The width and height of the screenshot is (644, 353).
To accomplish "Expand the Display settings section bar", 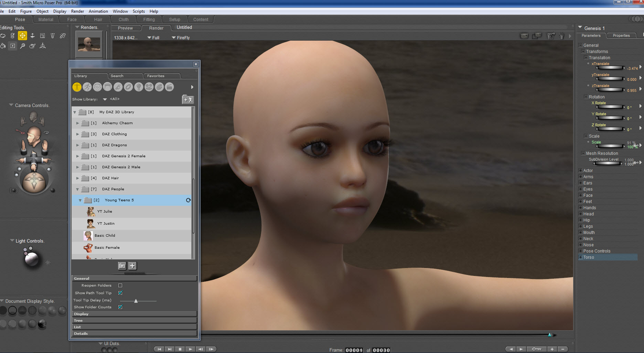I will coord(134,314).
